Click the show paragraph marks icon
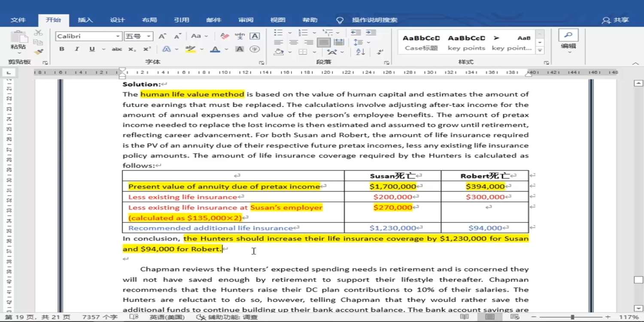 380,52
